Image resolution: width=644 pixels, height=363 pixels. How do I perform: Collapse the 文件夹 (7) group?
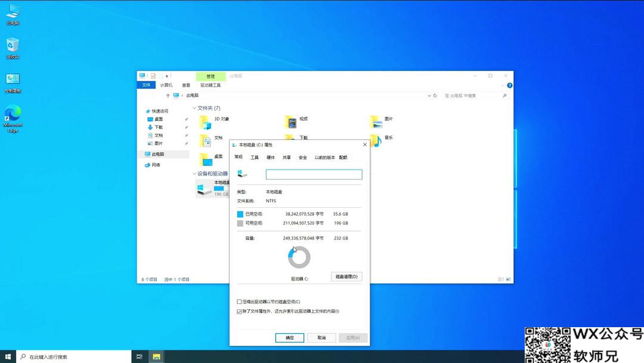194,108
